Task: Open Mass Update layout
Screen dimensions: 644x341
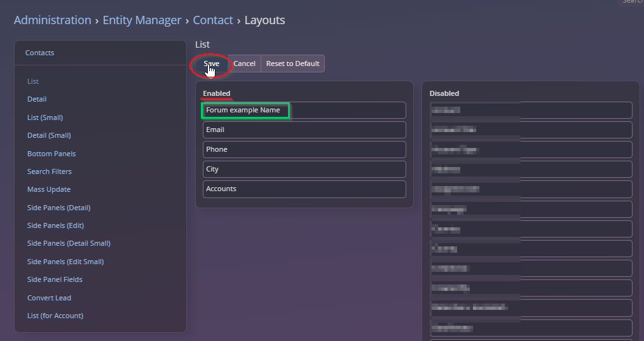Action: coord(49,190)
